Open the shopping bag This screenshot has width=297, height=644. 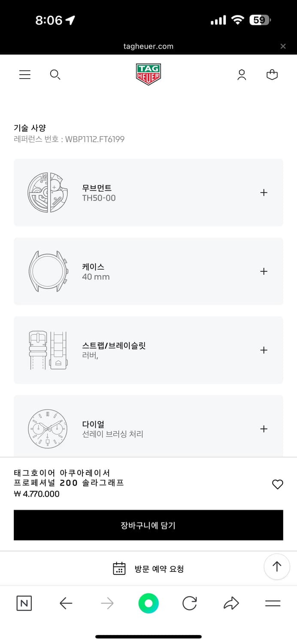pyautogui.click(x=272, y=75)
